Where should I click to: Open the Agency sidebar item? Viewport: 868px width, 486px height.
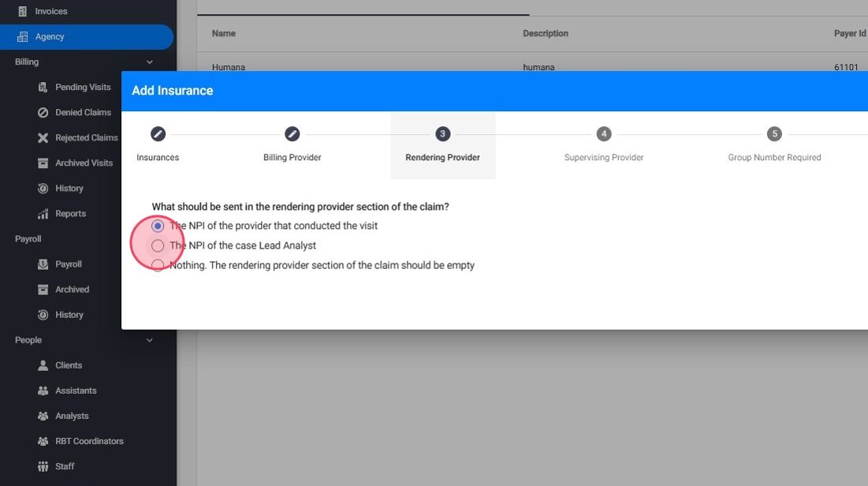[x=87, y=36]
